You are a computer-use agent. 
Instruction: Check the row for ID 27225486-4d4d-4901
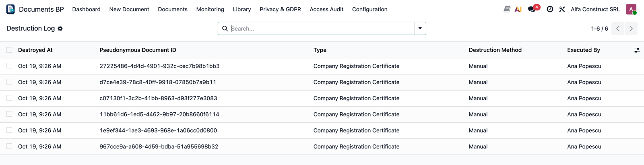[9, 66]
